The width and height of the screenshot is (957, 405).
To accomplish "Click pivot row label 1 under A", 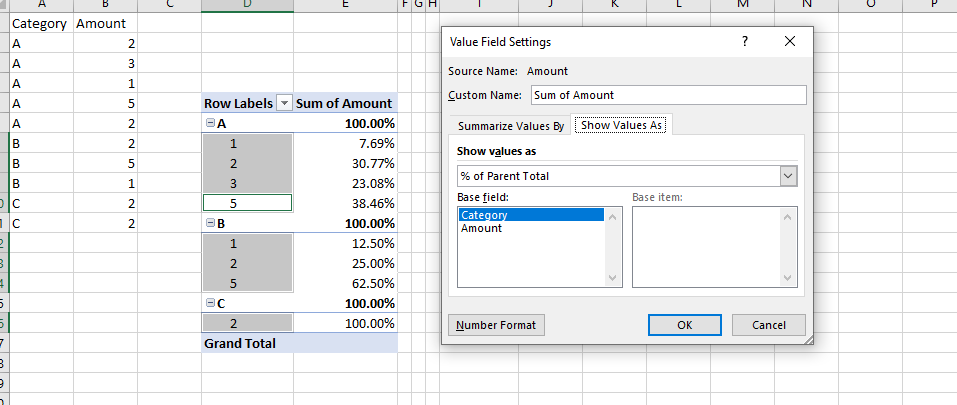I will click(x=247, y=144).
